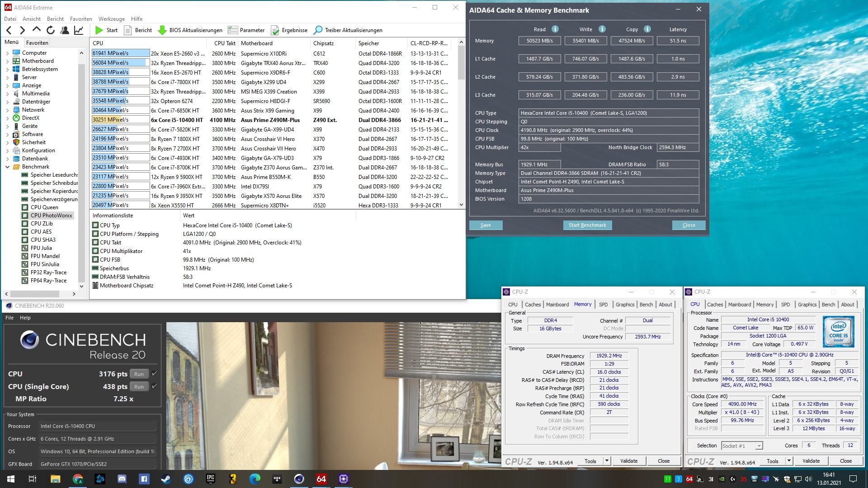The width and height of the screenshot is (868, 488).
Task: Open Steam from the Windows taskbar
Action: click(166, 479)
